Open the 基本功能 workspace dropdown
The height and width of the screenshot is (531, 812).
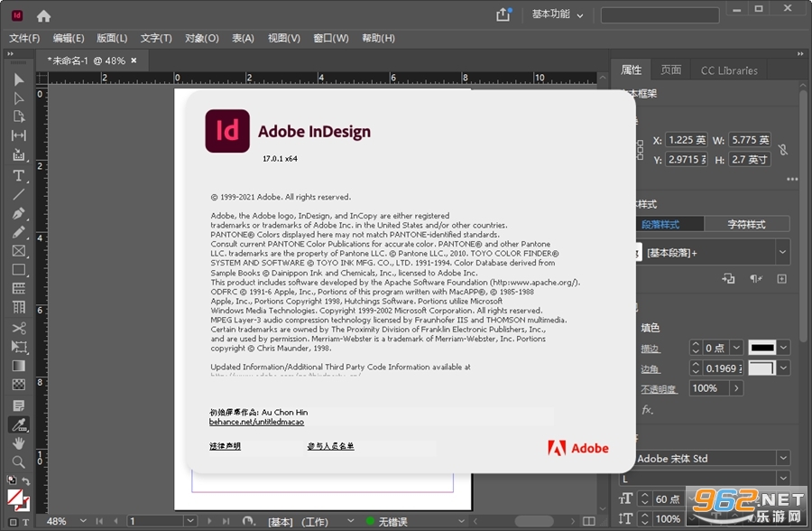coord(558,14)
